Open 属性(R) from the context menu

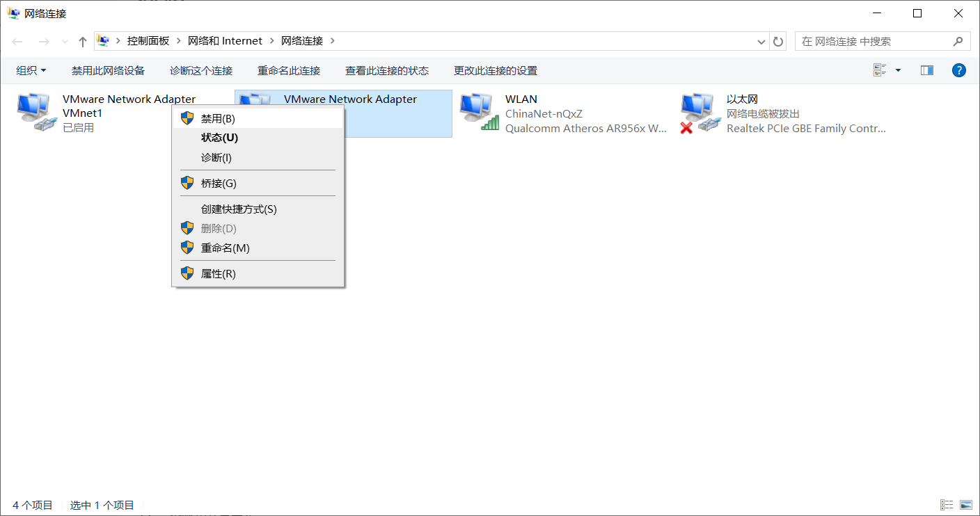[258, 274]
